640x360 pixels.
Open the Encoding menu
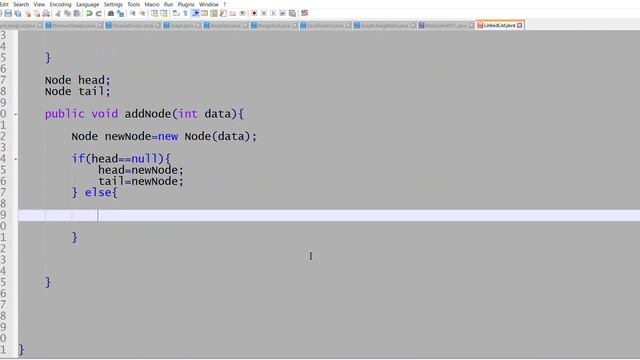tap(60, 4)
